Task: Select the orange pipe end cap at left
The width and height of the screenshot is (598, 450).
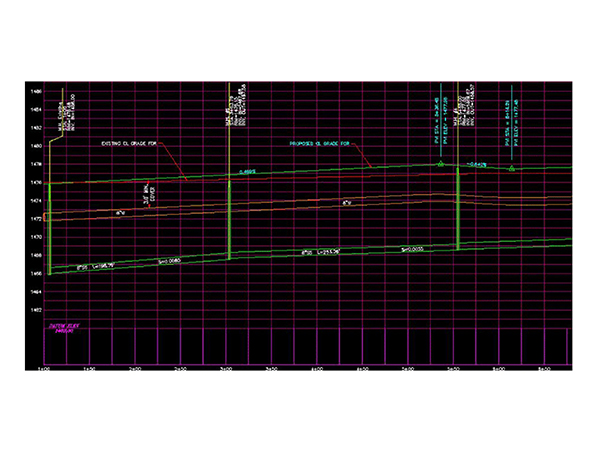Action: pos(45,217)
